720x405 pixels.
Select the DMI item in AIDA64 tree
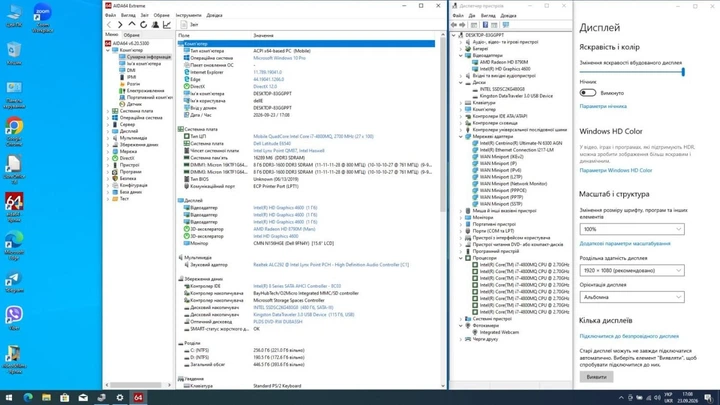131,70
